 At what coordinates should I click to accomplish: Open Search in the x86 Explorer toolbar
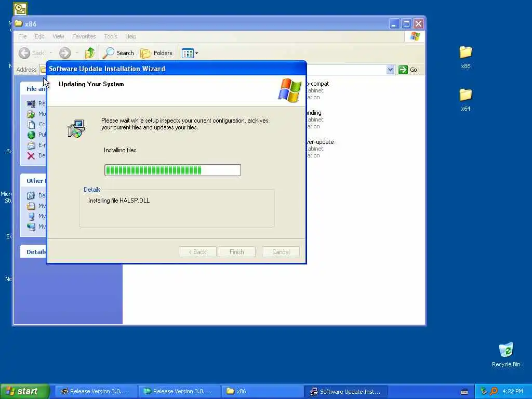coord(118,53)
